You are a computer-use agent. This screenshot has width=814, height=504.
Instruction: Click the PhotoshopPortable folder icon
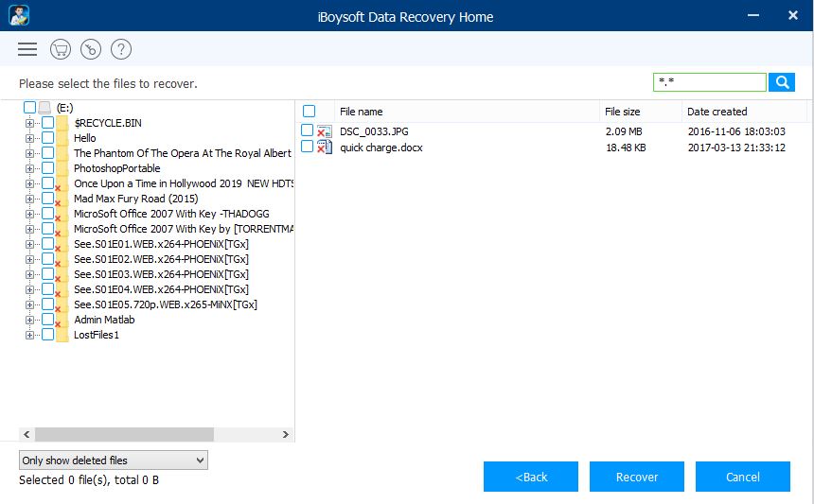[x=62, y=168]
